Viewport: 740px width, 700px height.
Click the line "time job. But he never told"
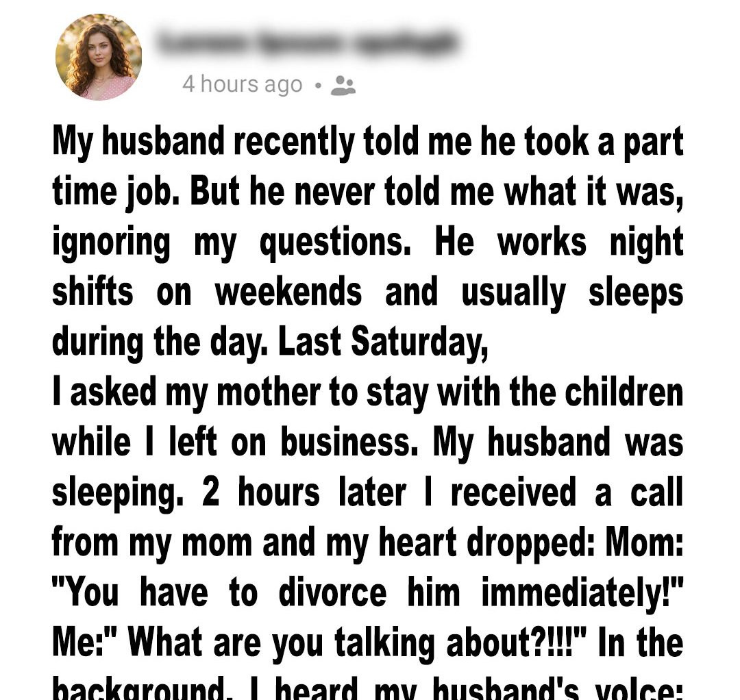[368, 192]
